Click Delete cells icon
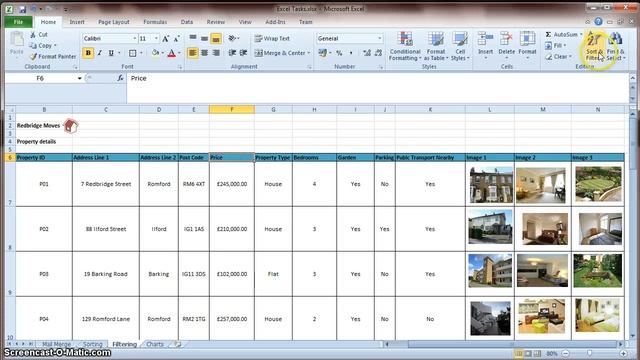The width and height of the screenshot is (640, 360). coord(506,39)
